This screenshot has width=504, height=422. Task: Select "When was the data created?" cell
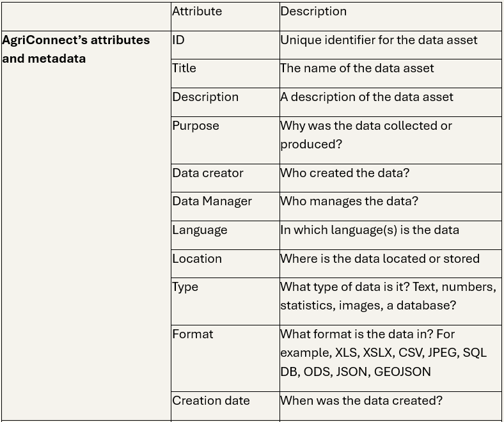pos(361,401)
